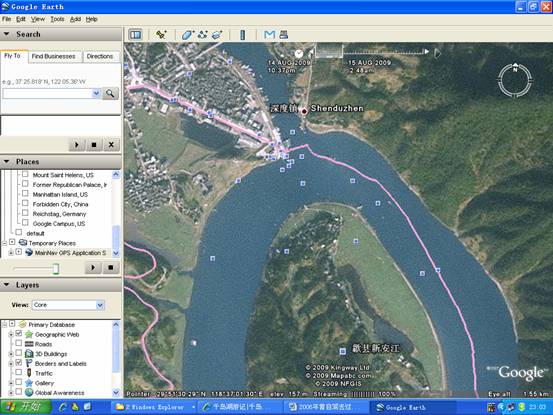Check the Reichstag, Germany checkbox
This screenshot has height=415, width=553.
[25, 213]
